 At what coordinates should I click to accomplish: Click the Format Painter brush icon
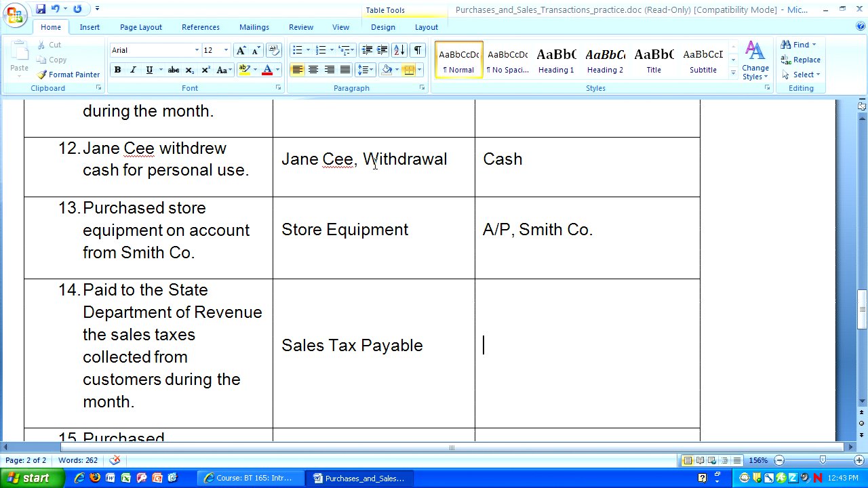tap(42, 75)
